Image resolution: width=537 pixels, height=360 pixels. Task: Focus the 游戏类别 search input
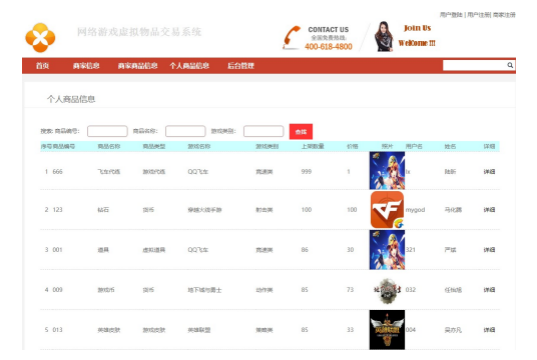[x=263, y=131]
